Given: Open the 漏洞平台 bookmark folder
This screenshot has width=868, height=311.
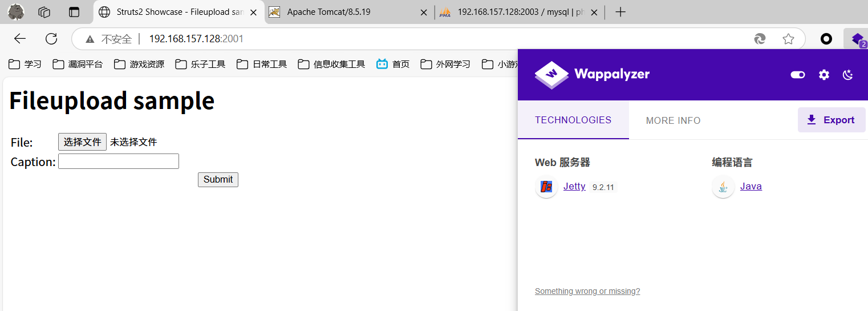Looking at the screenshot, I should click(78, 64).
